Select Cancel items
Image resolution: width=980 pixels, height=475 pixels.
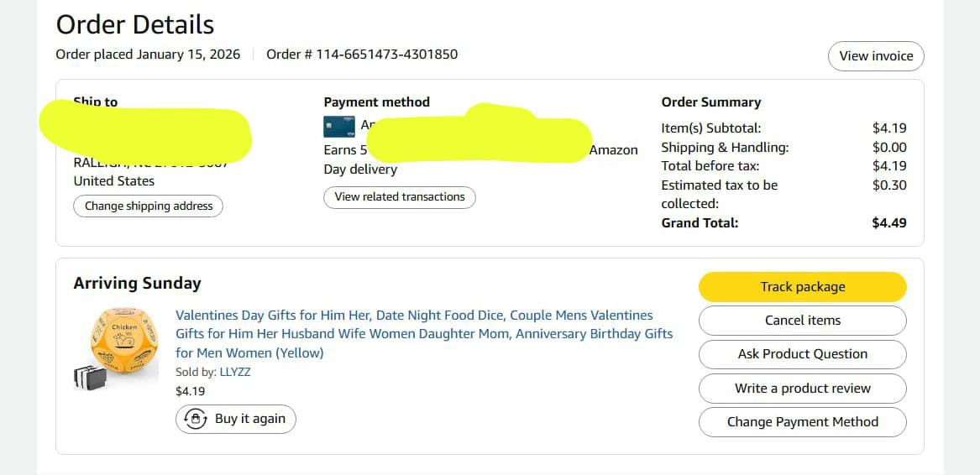[x=802, y=321]
